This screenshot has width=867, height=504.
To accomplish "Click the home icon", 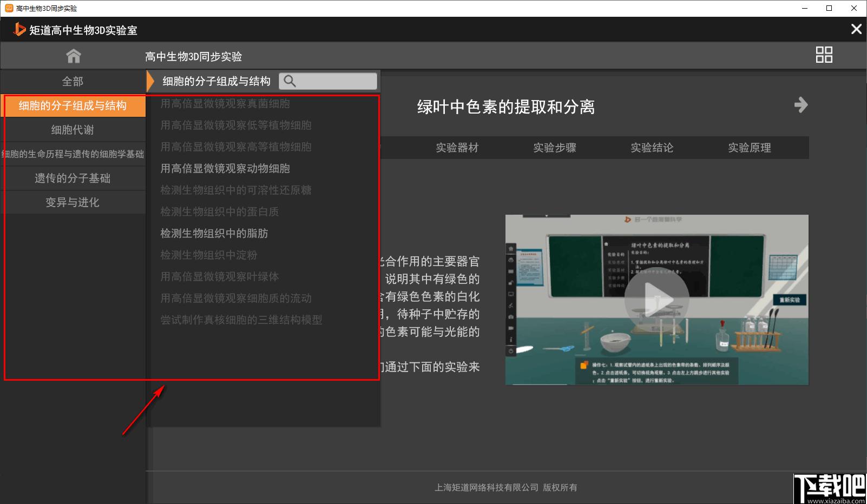I will 73,56.
